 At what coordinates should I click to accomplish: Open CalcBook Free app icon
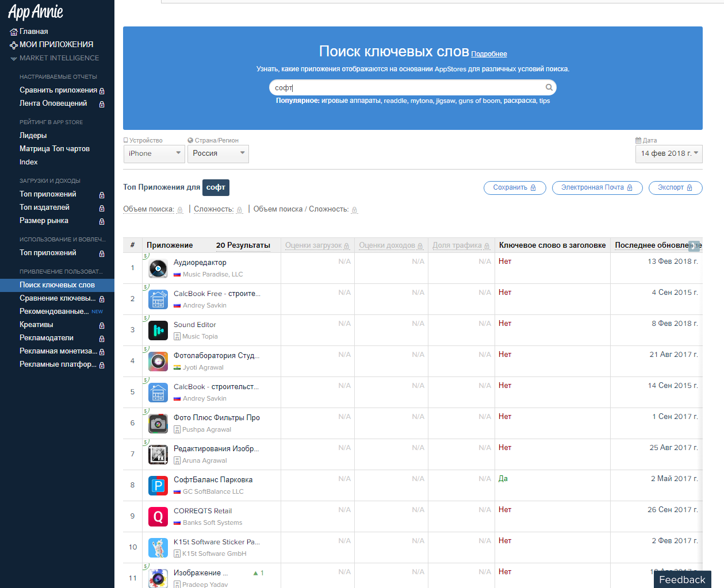click(158, 299)
